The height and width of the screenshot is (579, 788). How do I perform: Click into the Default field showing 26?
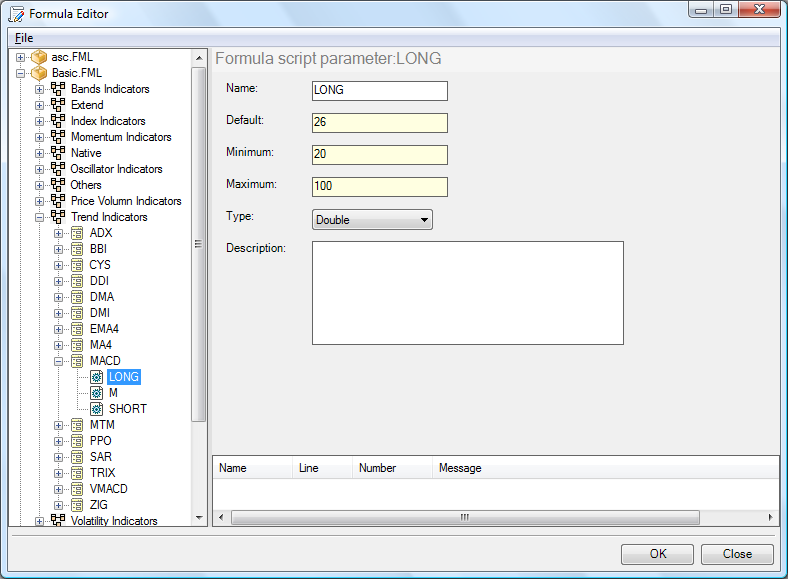point(380,123)
